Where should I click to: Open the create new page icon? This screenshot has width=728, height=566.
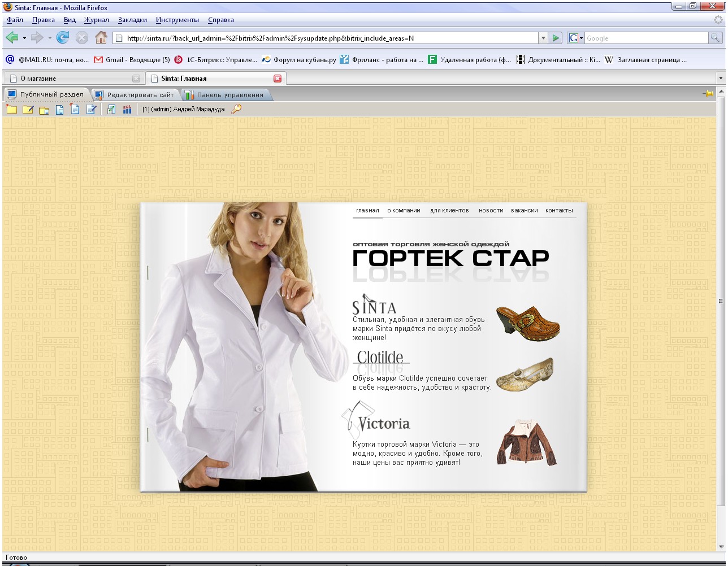pos(75,110)
